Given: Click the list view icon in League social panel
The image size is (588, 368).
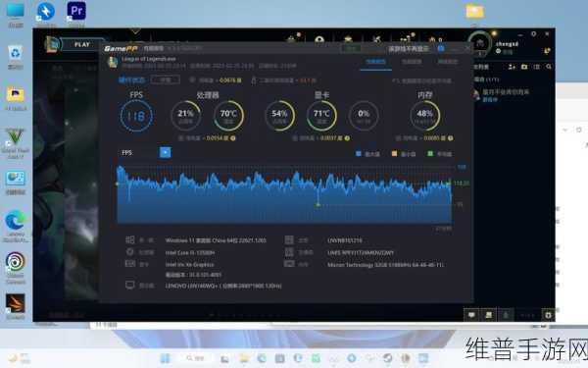Looking at the screenshot, I should point(537,67).
